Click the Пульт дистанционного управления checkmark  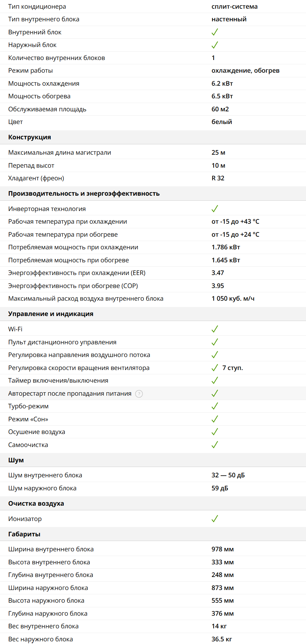[215, 342]
